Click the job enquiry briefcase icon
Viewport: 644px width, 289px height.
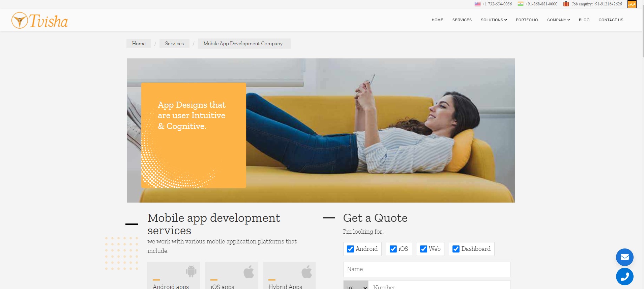pyautogui.click(x=566, y=4)
